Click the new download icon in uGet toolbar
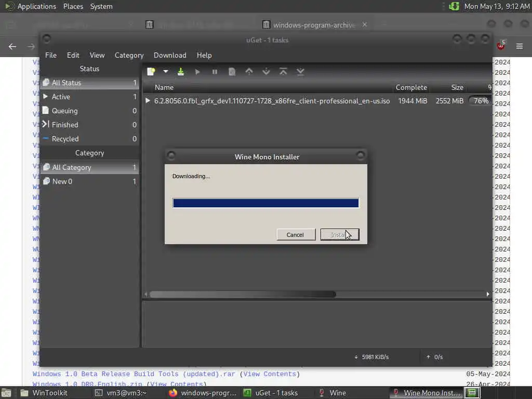The height and width of the screenshot is (399, 532). [151, 72]
